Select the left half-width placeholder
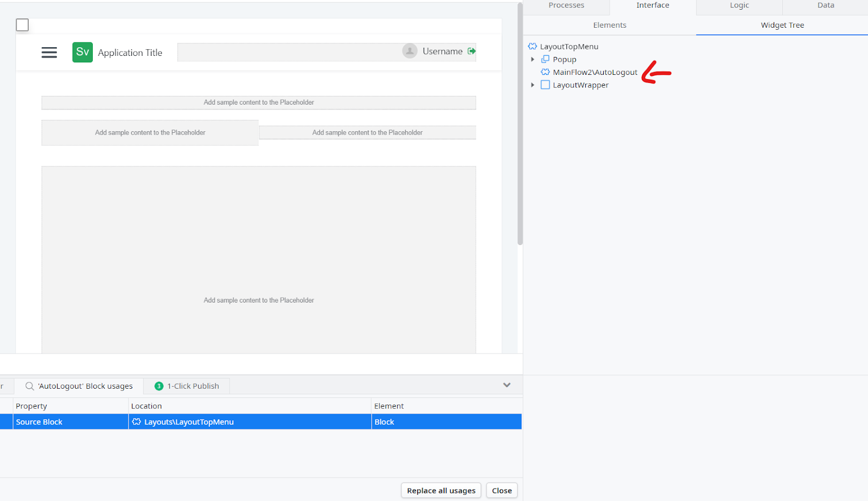 [150, 133]
